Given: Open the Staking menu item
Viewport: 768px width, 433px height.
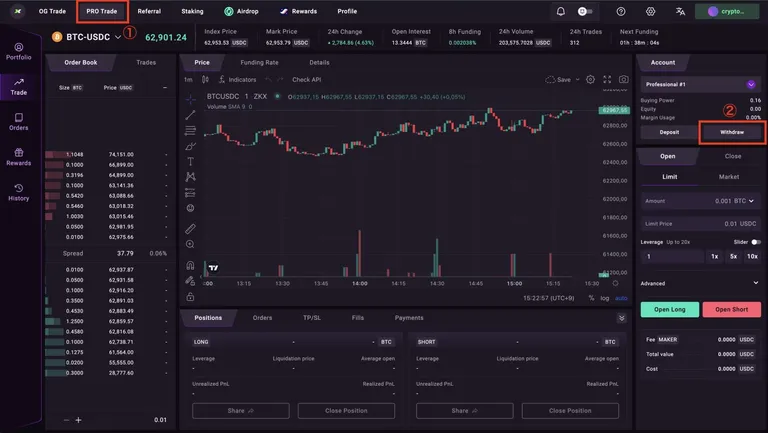Looking at the screenshot, I should click(192, 11).
